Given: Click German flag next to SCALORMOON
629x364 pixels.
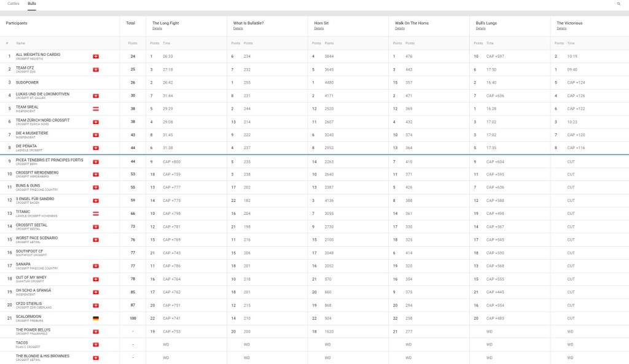Looking at the screenshot, I should click(x=95, y=319).
